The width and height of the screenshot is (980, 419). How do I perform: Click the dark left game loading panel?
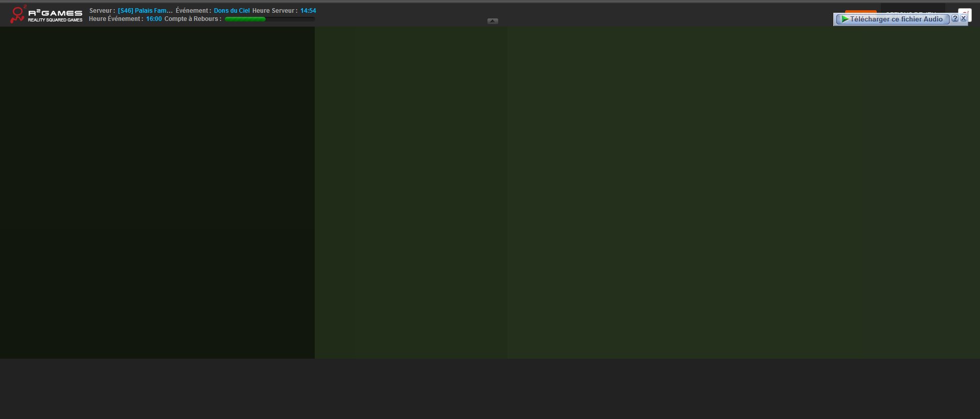pyautogui.click(x=157, y=192)
